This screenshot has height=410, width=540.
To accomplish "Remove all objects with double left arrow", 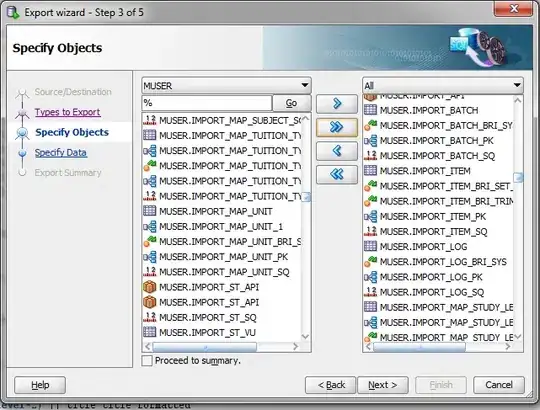I will pyautogui.click(x=337, y=174).
